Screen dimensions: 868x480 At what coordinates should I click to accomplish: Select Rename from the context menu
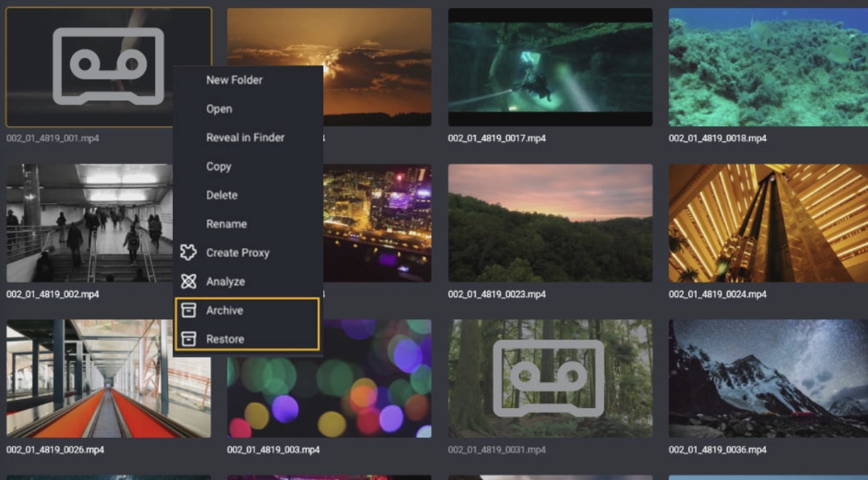pyautogui.click(x=226, y=224)
